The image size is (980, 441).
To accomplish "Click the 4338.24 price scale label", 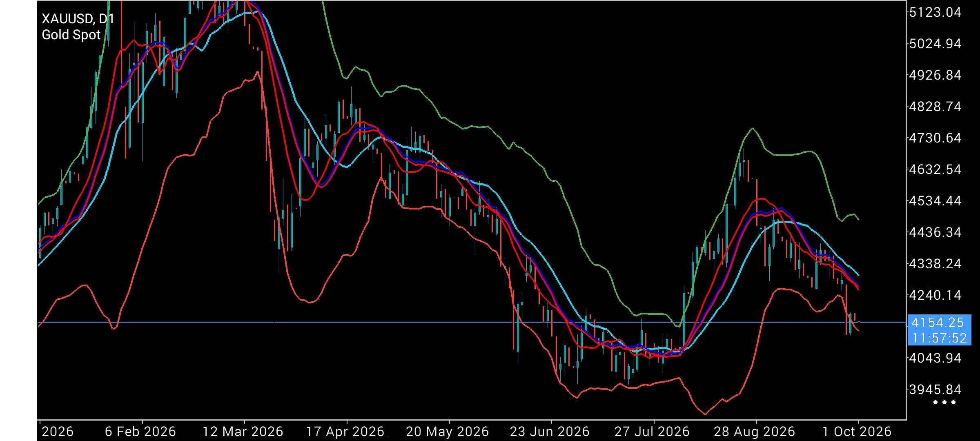I will (935, 264).
